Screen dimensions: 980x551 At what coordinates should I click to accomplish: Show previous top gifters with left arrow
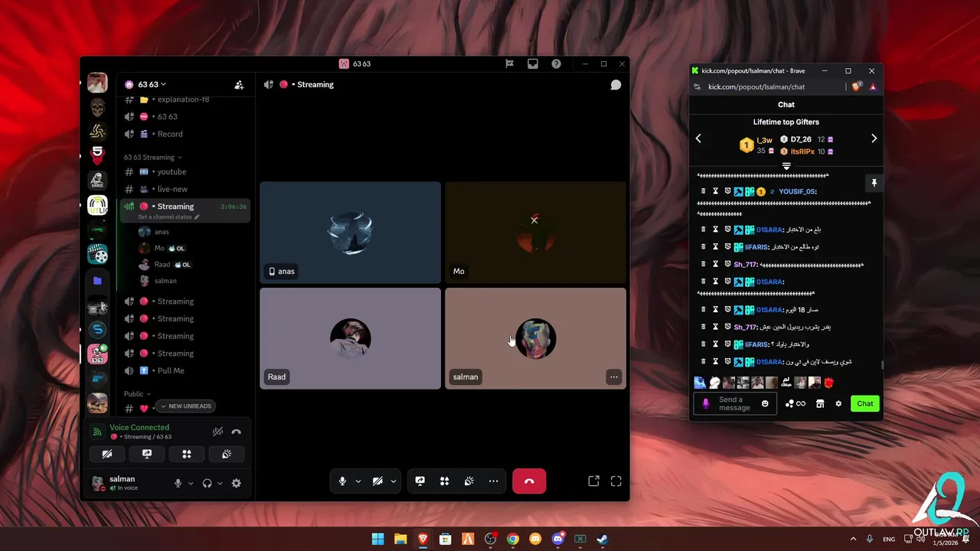click(698, 139)
